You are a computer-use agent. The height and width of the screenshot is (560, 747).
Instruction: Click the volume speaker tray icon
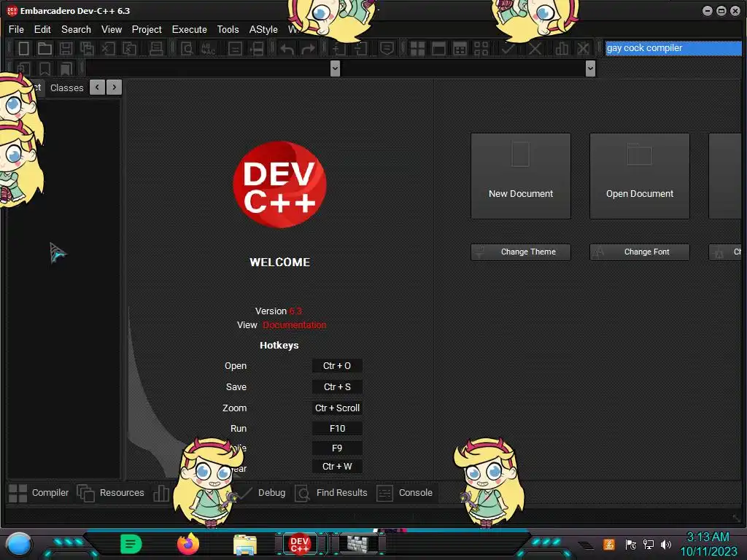coord(665,544)
